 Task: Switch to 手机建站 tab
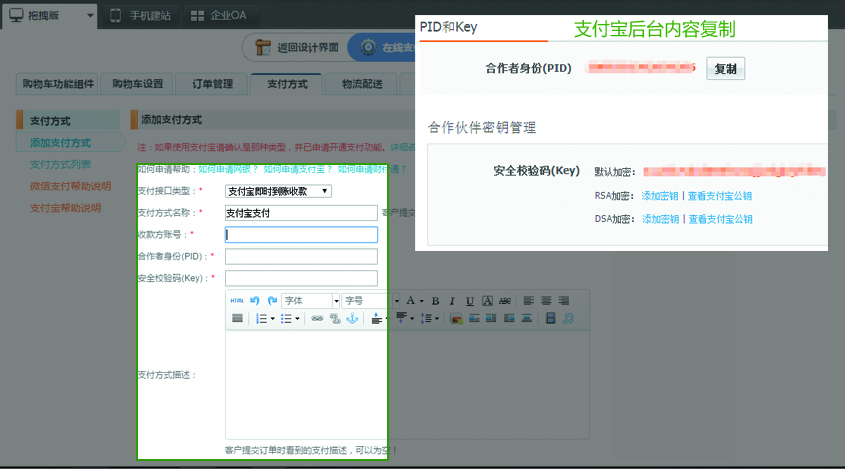click(141, 16)
